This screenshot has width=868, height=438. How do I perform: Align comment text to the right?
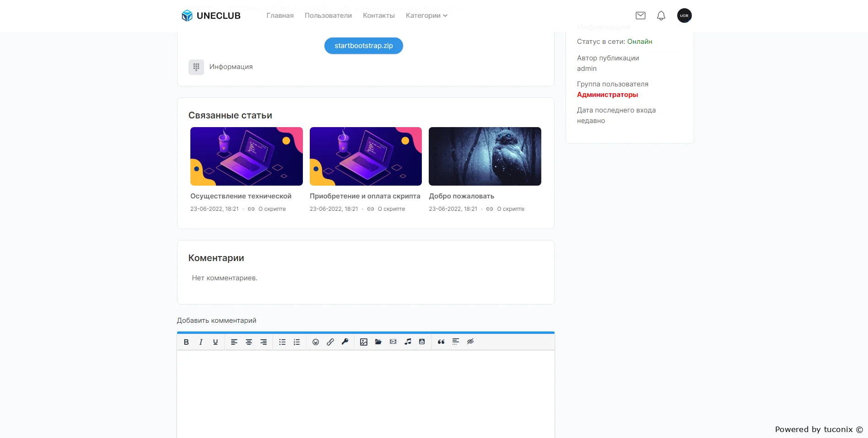tap(264, 342)
